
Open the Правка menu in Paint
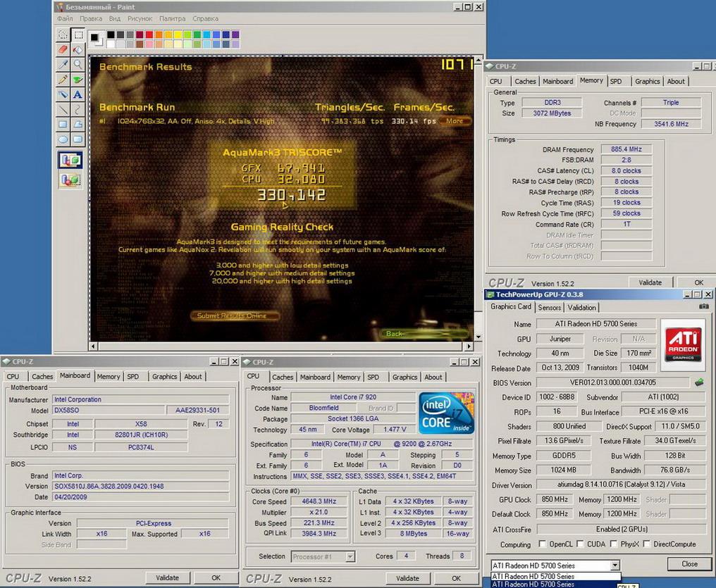pos(91,19)
